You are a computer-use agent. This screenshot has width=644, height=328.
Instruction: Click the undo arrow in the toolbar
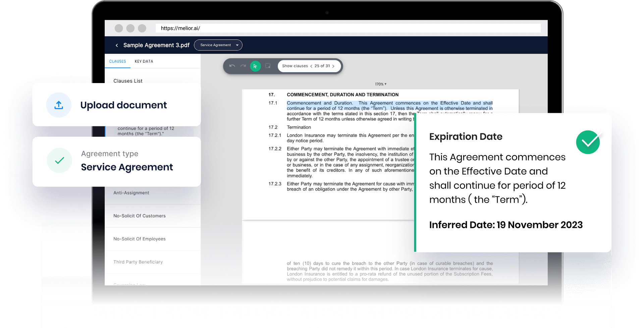pyautogui.click(x=232, y=66)
